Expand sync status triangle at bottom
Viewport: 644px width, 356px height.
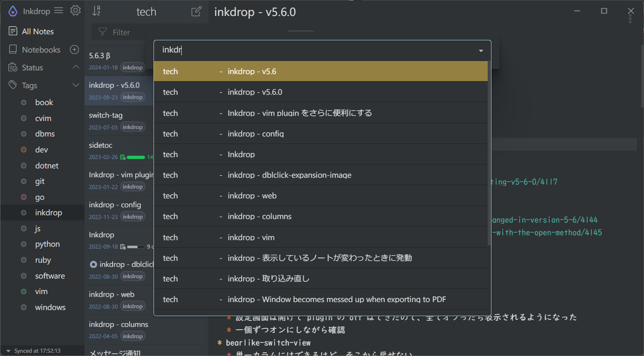click(8, 351)
